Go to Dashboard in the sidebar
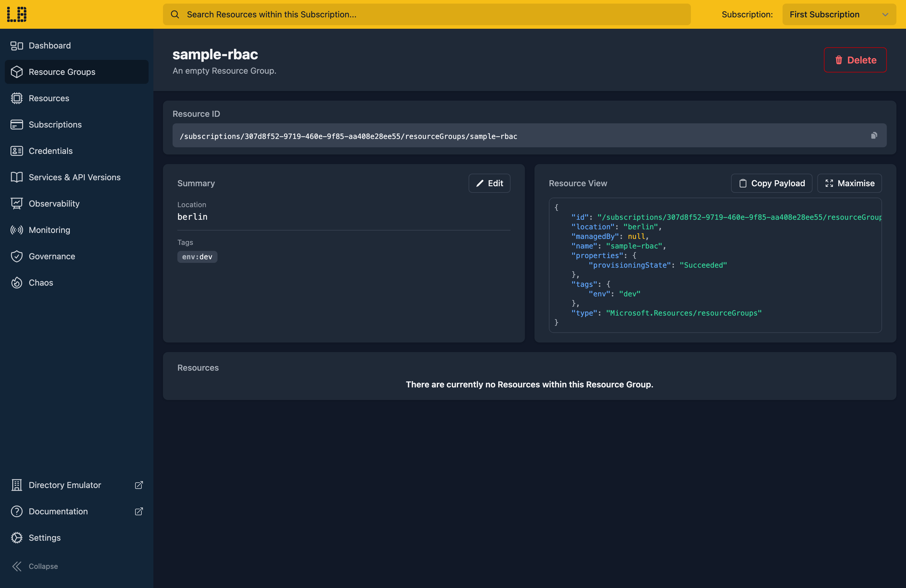The width and height of the screenshot is (906, 588). tap(76, 46)
